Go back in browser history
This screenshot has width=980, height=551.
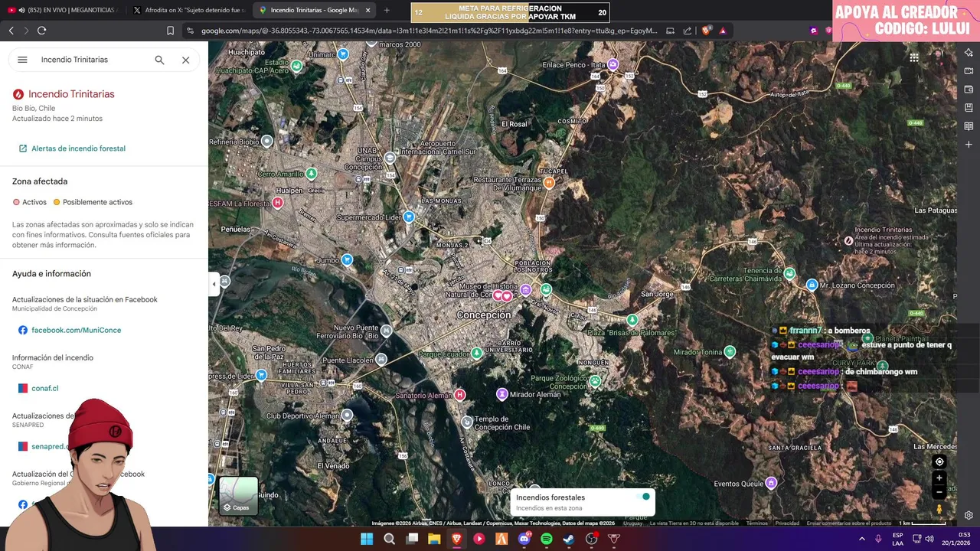11,31
